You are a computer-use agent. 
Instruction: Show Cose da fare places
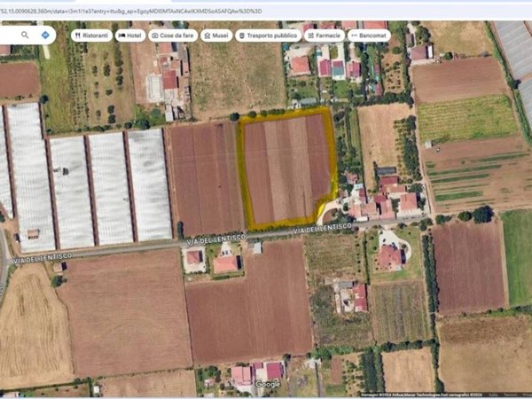click(173, 35)
